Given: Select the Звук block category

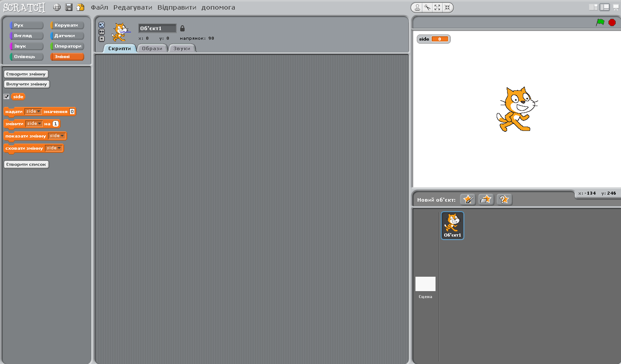Looking at the screenshot, I should point(27,46).
